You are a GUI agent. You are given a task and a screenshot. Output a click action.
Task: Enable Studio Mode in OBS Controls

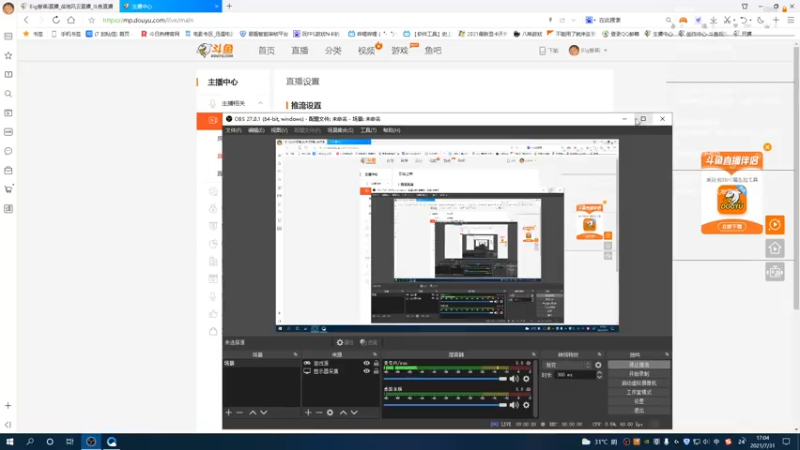[639, 392]
